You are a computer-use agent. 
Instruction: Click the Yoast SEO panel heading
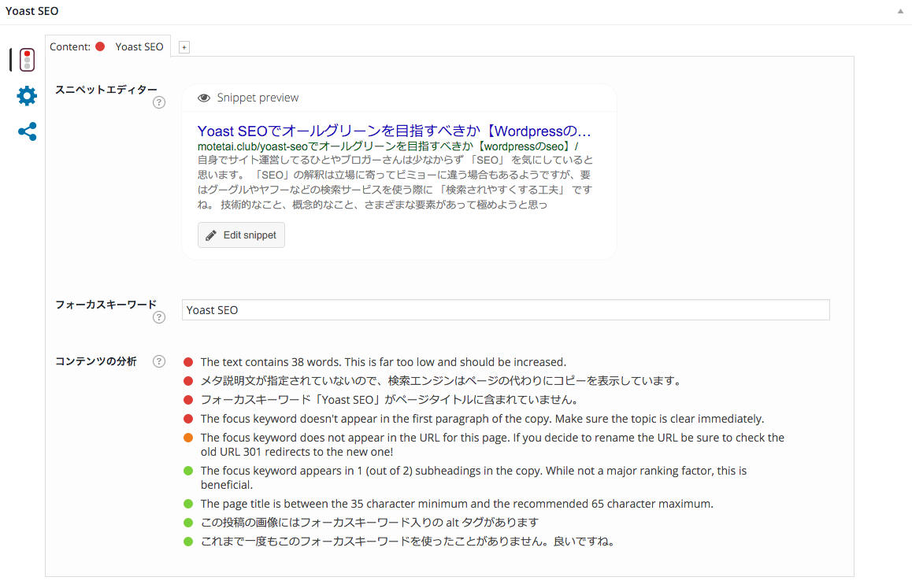(x=32, y=12)
